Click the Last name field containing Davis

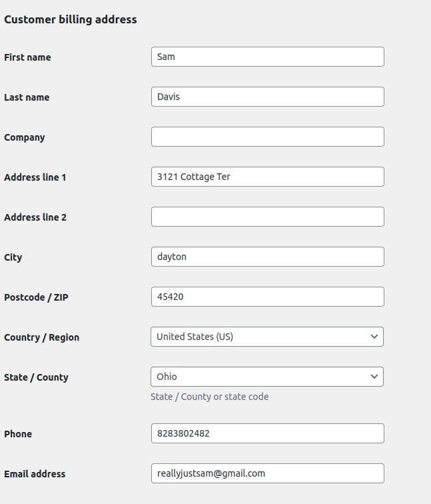267,97
